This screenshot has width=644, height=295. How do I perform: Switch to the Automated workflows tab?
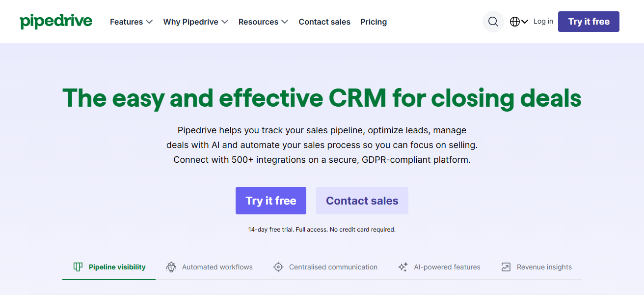[217, 267]
